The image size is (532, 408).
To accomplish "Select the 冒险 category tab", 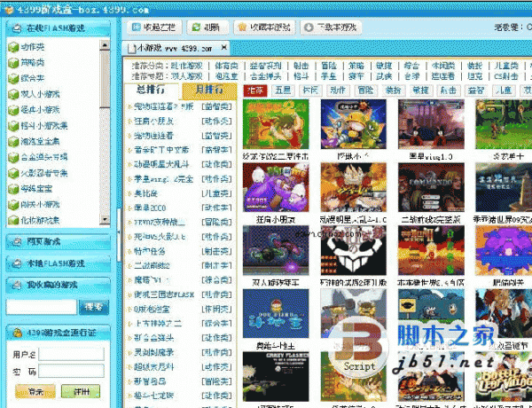I will coord(365,90).
